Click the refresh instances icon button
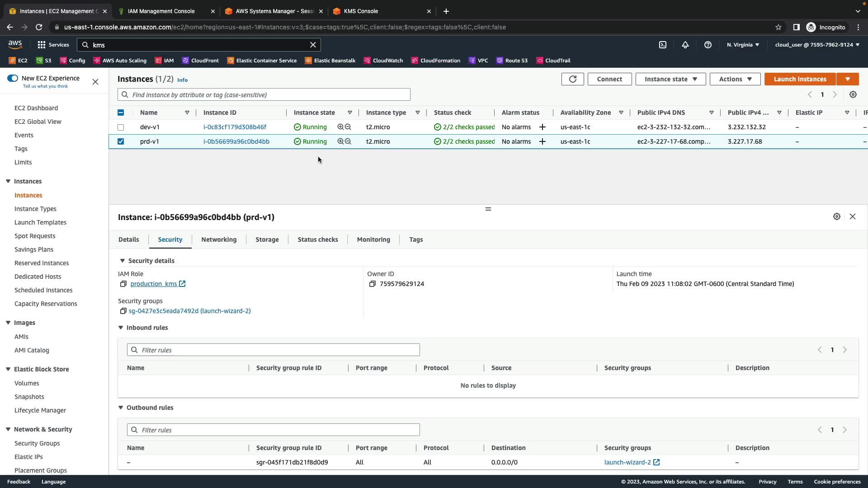Image resolution: width=868 pixels, height=488 pixels. pyautogui.click(x=572, y=79)
